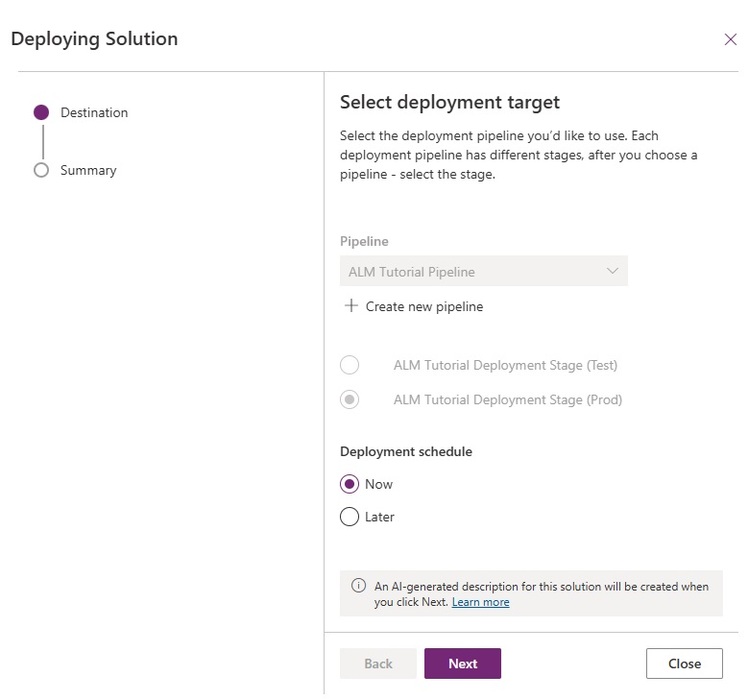Click the Close button at bottom right

point(685,664)
